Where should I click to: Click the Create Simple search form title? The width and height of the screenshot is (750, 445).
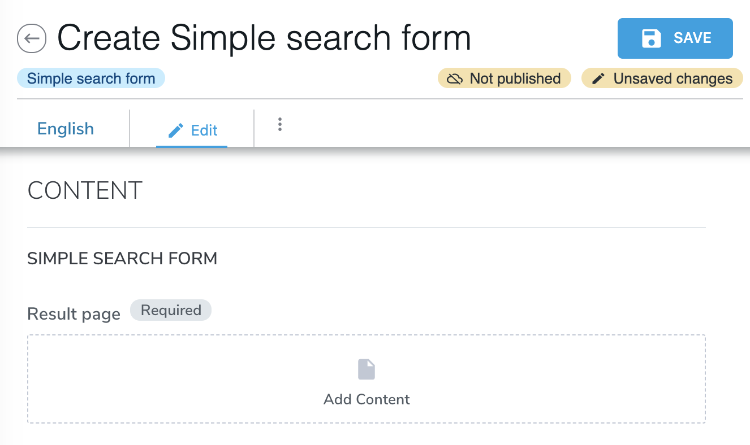click(x=264, y=38)
